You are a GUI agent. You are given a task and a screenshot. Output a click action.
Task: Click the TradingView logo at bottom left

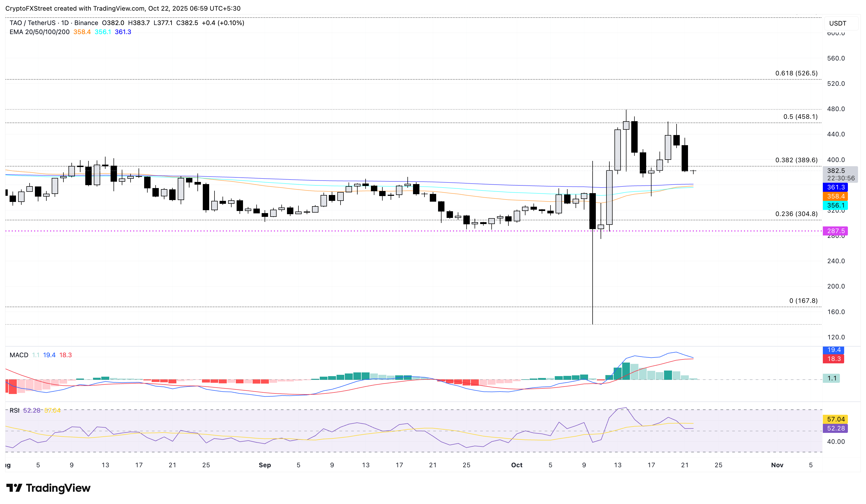pos(48,488)
